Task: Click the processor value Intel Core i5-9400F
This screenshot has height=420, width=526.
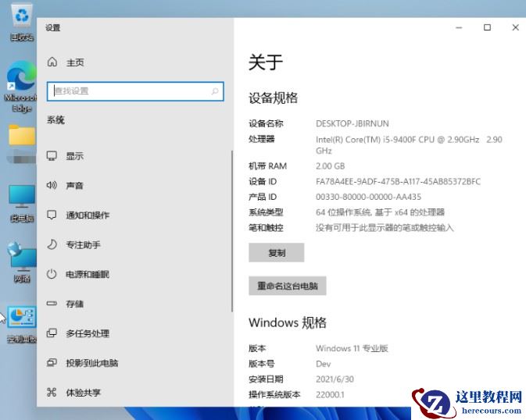Action: click(409, 145)
